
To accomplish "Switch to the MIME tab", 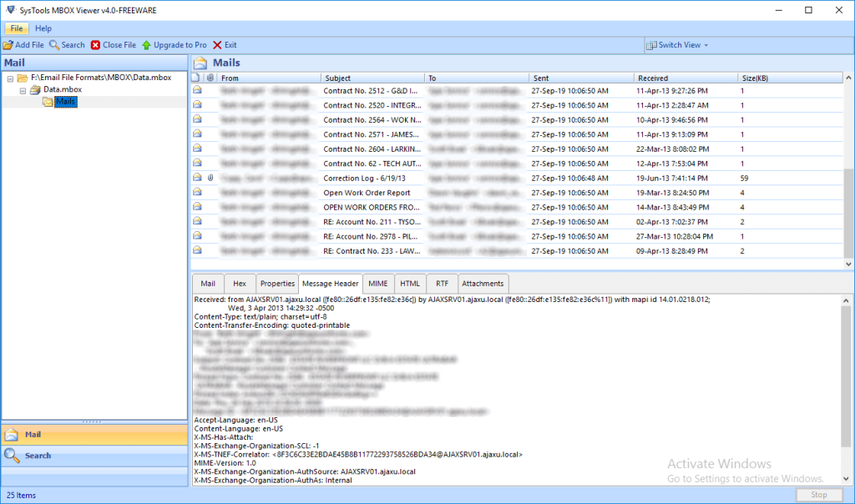I will point(378,284).
